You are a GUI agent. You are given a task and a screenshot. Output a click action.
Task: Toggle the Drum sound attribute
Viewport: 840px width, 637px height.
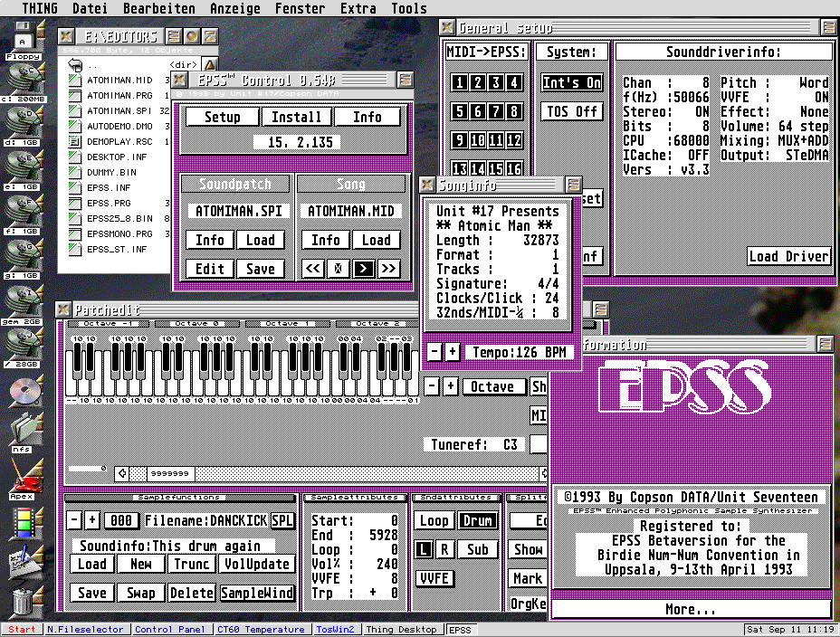click(x=477, y=520)
